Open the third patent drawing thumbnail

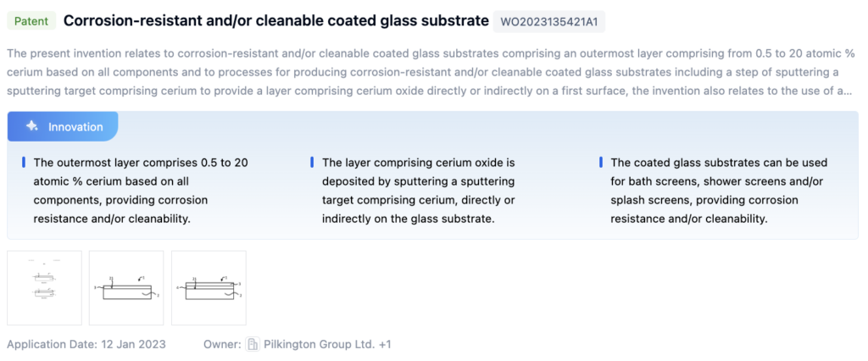tap(209, 287)
